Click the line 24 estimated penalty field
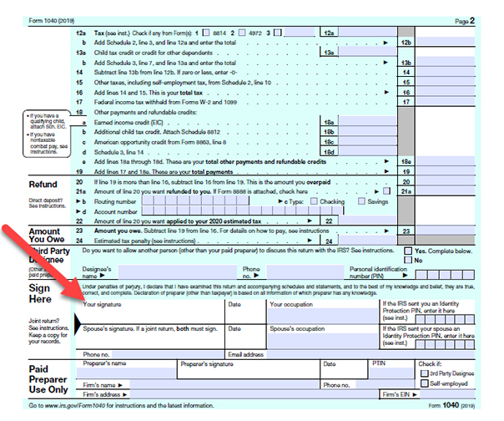Image resolution: width=504 pixels, height=421 pixels. point(368,241)
